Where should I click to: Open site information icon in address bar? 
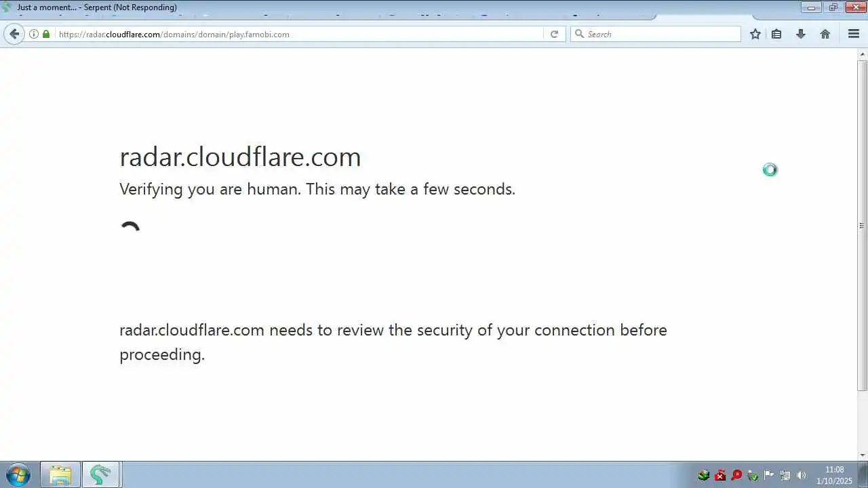point(34,34)
